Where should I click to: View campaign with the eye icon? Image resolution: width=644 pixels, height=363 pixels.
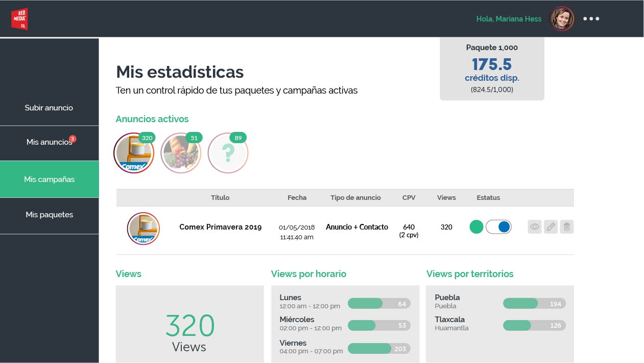[x=534, y=227]
